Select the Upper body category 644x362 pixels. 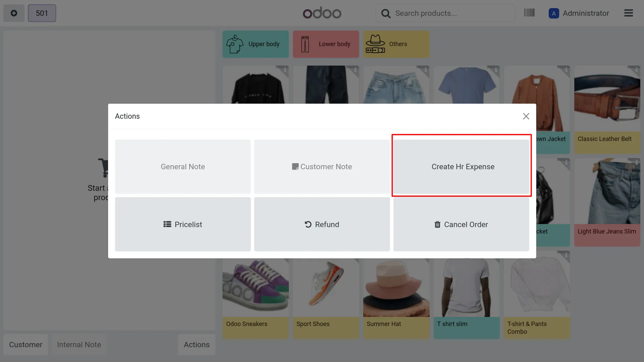256,44
